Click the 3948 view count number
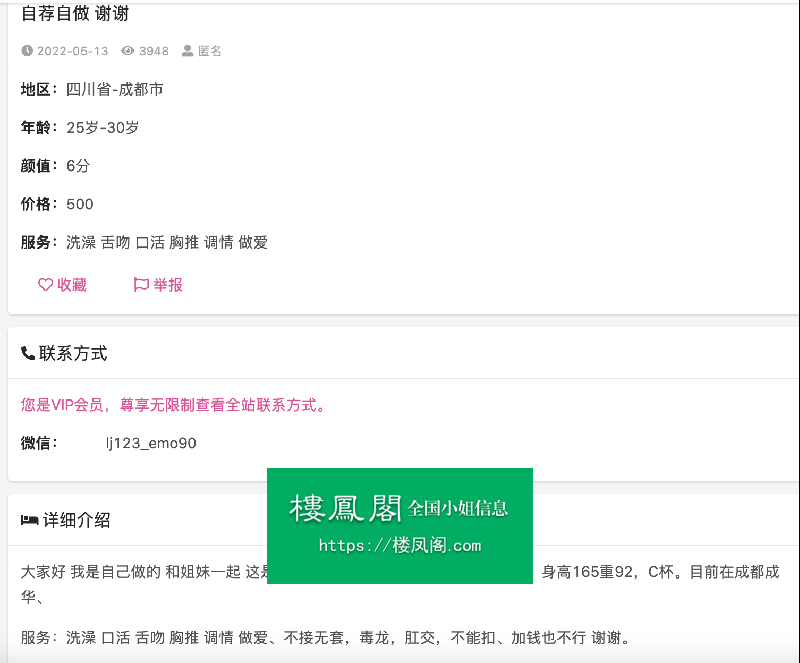Screen dimensions: 800x663 (154, 51)
